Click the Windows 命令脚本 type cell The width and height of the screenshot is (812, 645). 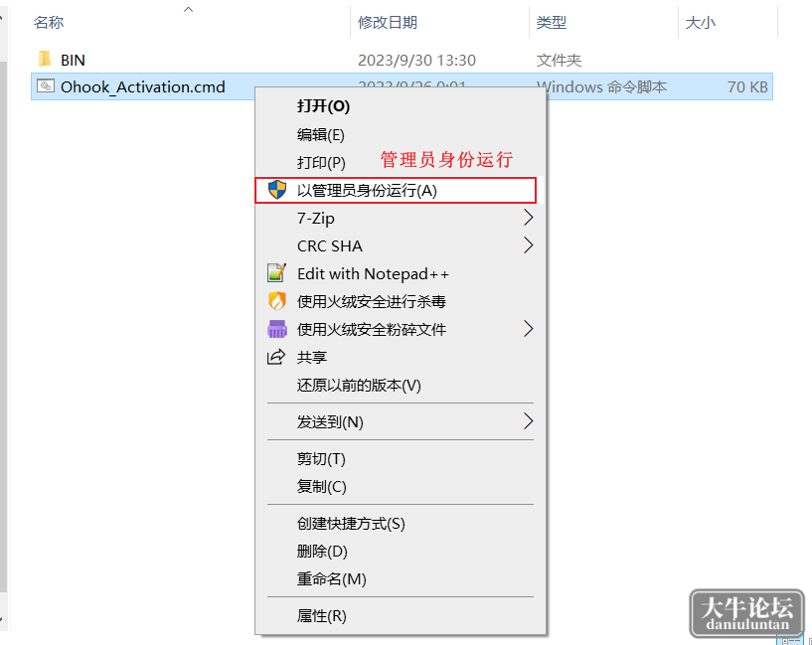click(x=601, y=87)
